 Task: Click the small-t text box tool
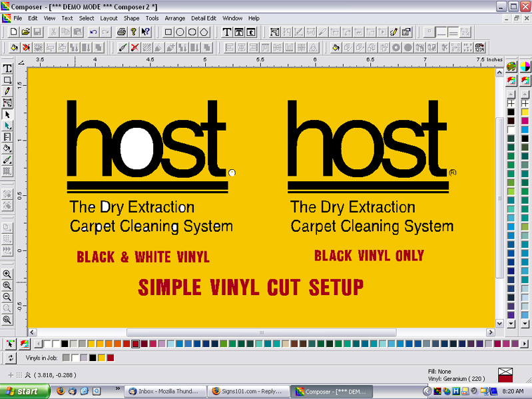coord(251,32)
